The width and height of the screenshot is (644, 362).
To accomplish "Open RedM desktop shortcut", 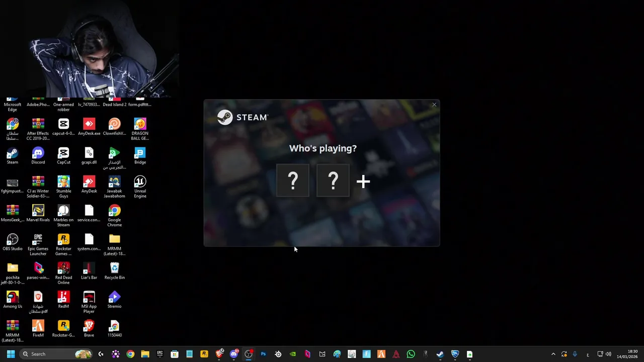I will coord(63,300).
